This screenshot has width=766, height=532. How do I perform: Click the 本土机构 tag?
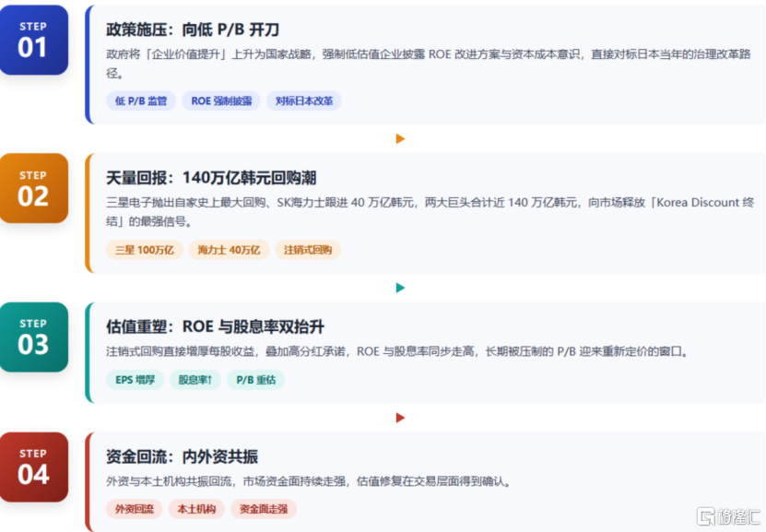tap(196, 509)
